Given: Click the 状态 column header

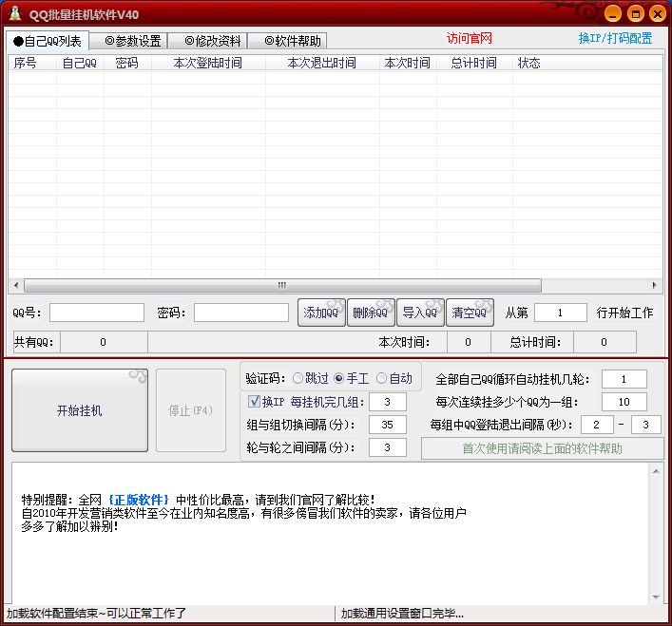Looking at the screenshot, I should click(x=587, y=63).
